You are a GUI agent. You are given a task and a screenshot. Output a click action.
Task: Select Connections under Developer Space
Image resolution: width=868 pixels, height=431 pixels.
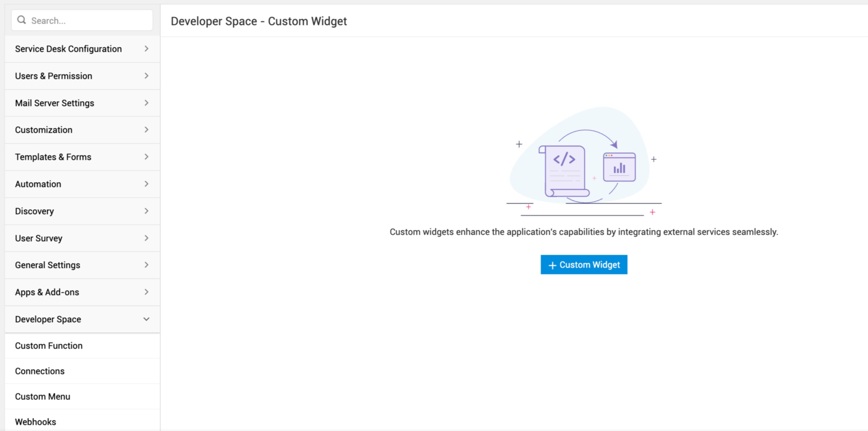pyautogui.click(x=40, y=371)
